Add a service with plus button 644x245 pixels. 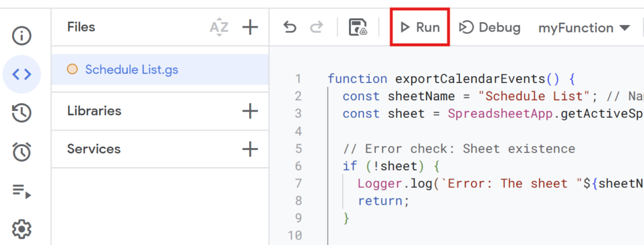[250, 149]
